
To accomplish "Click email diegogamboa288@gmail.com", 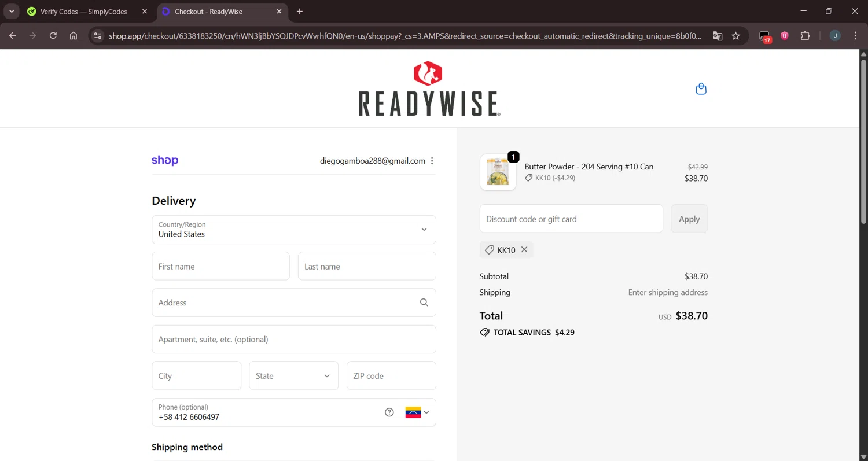I will click(373, 161).
